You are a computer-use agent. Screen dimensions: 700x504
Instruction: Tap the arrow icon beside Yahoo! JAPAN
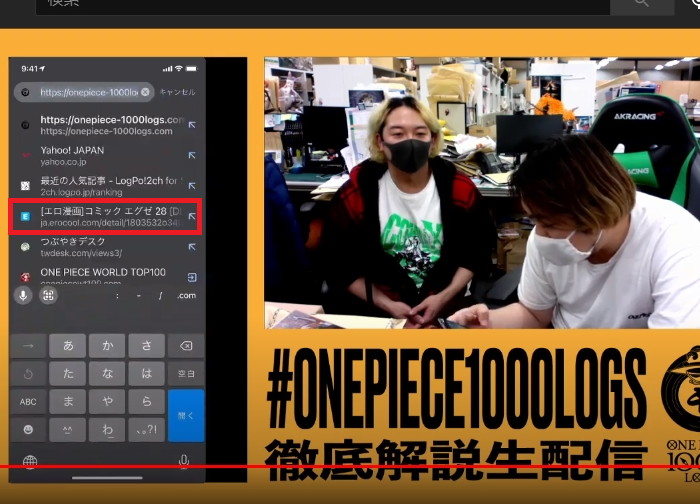pyautogui.click(x=192, y=155)
